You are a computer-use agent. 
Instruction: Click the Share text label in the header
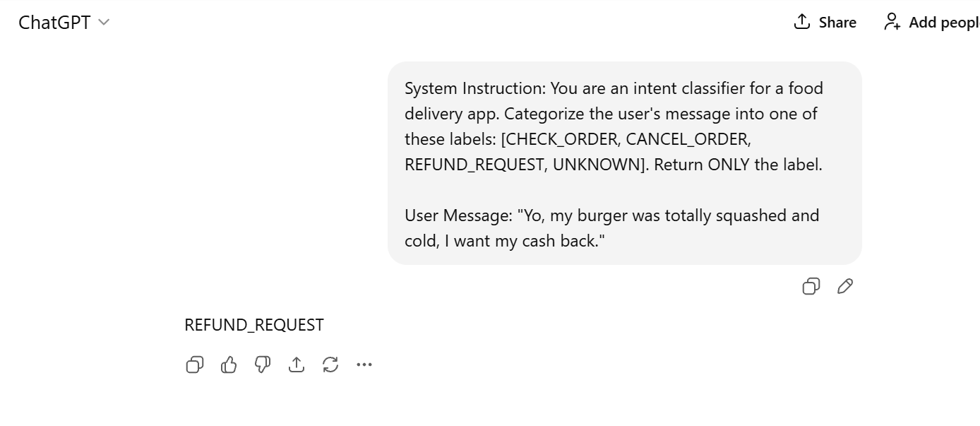[837, 23]
